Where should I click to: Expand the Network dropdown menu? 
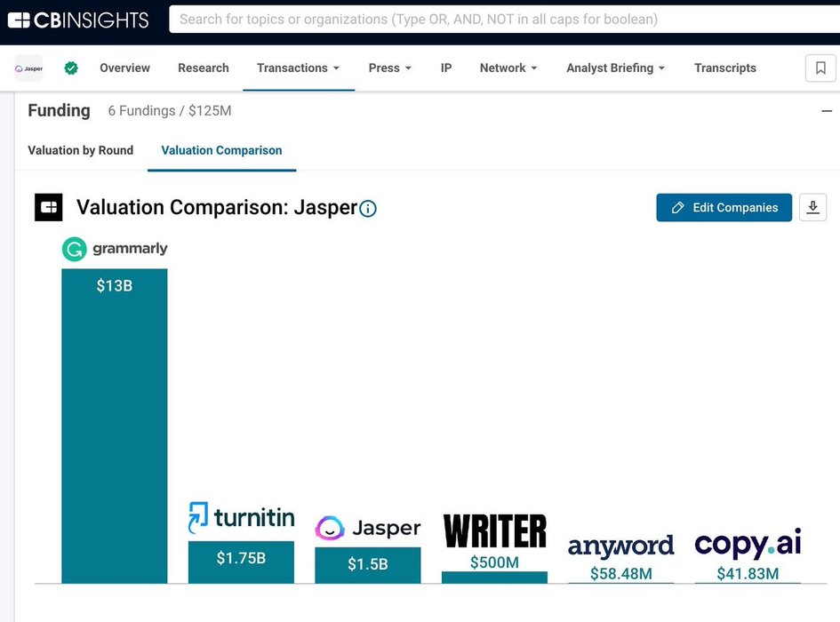pyautogui.click(x=508, y=68)
